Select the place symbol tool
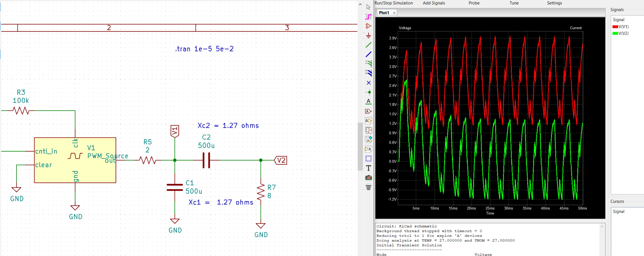Screen dimensions: 644x256 click(368, 26)
